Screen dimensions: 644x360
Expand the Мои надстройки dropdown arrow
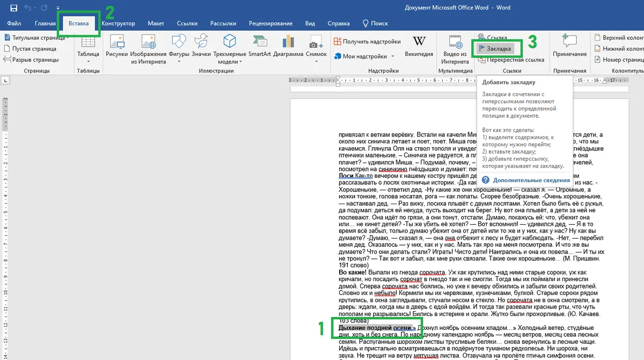pos(393,56)
